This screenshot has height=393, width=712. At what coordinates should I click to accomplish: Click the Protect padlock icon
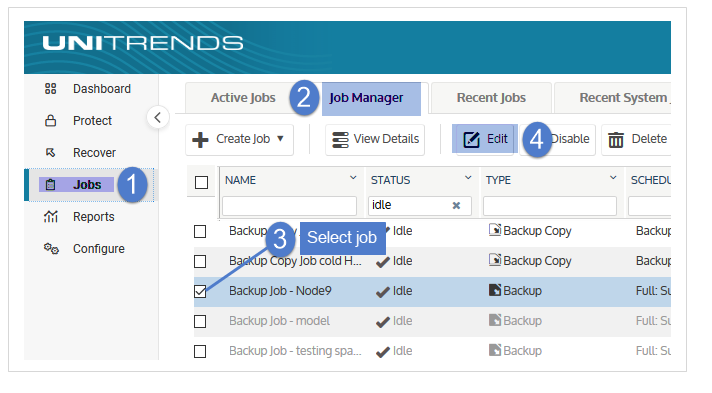click(x=50, y=120)
